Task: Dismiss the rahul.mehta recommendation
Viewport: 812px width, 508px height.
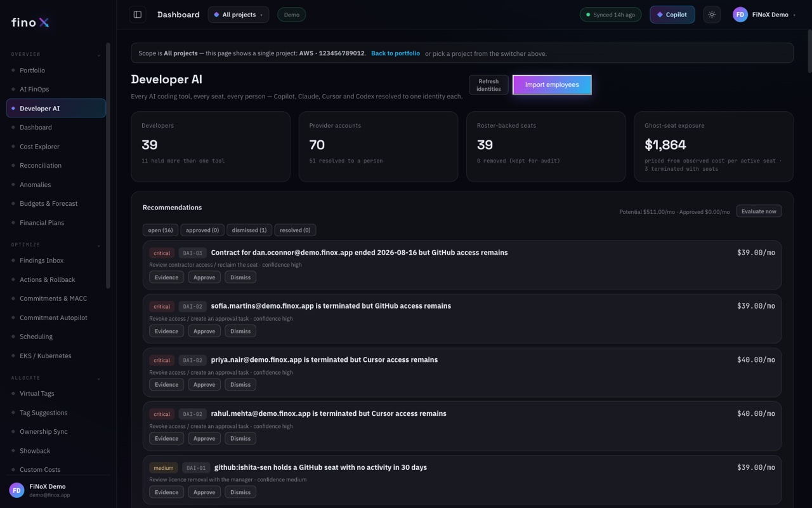Action: click(240, 438)
